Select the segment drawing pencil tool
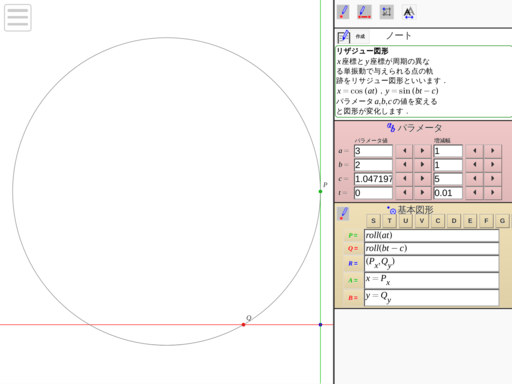Image resolution: width=512 pixels, height=384 pixels. pos(364,12)
